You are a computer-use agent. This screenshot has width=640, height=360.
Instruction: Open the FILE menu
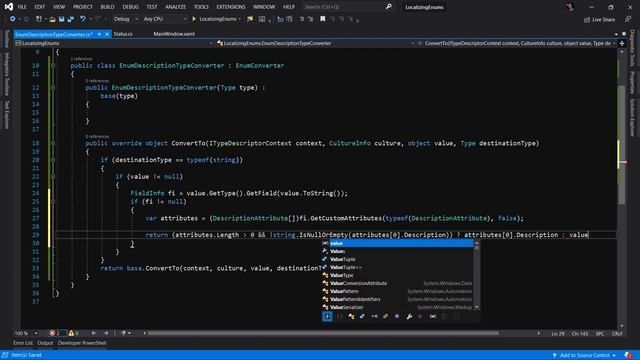click(22, 7)
